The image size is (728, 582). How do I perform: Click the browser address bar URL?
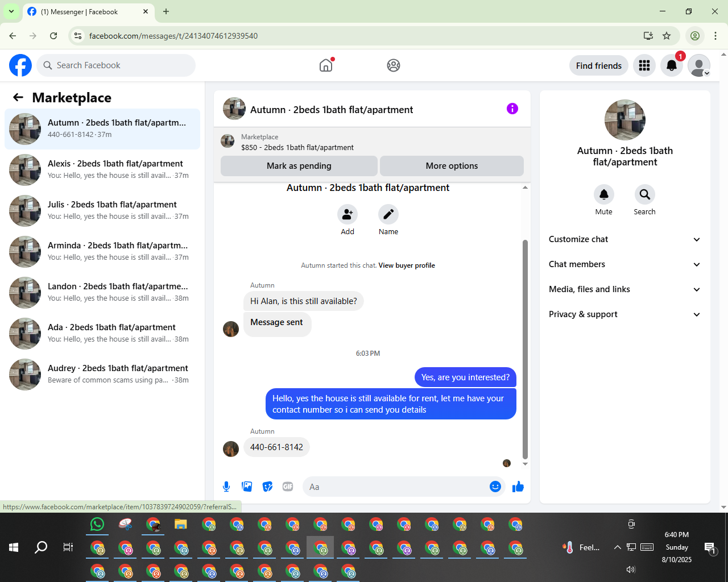click(x=173, y=36)
